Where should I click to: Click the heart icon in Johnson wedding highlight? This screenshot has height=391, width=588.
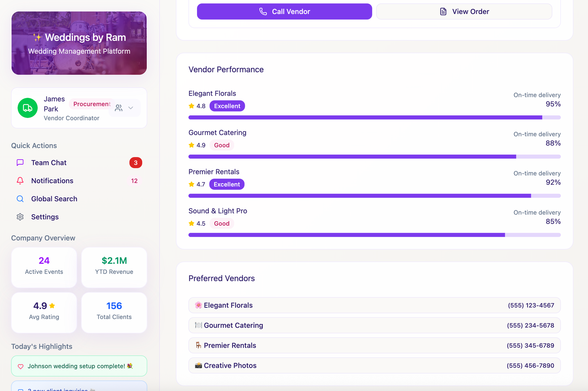point(21,366)
